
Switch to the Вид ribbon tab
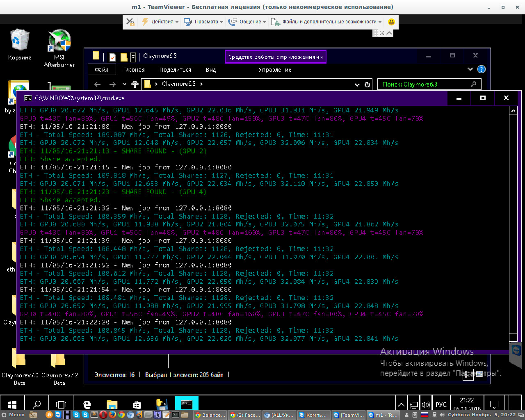point(211,70)
